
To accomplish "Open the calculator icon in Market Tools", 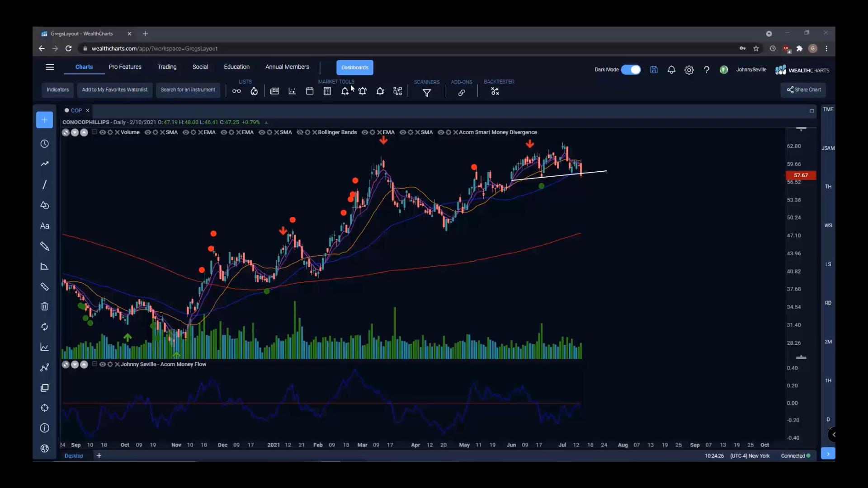I will click(x=327, y=91).
